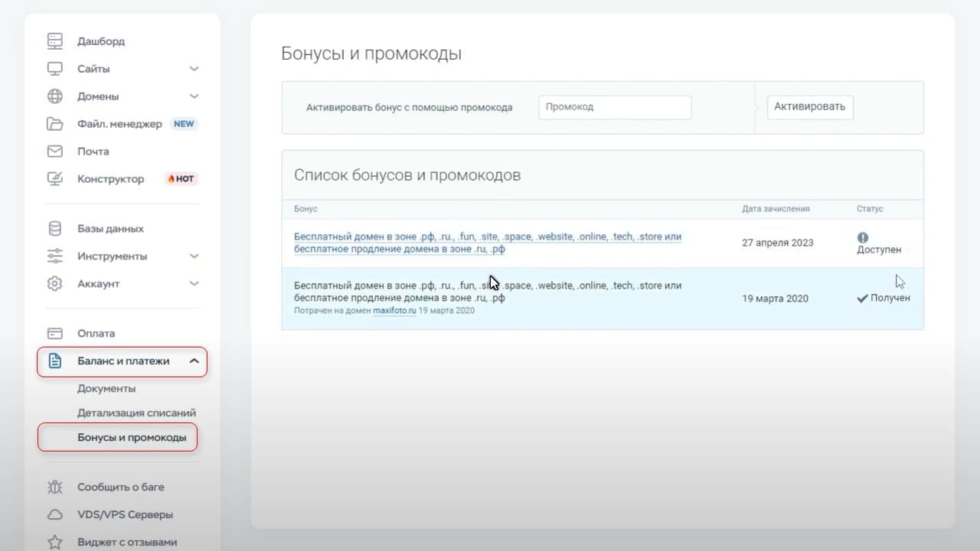Click the Базы данных database icon

pyautogui.click(x=54, y=229)
